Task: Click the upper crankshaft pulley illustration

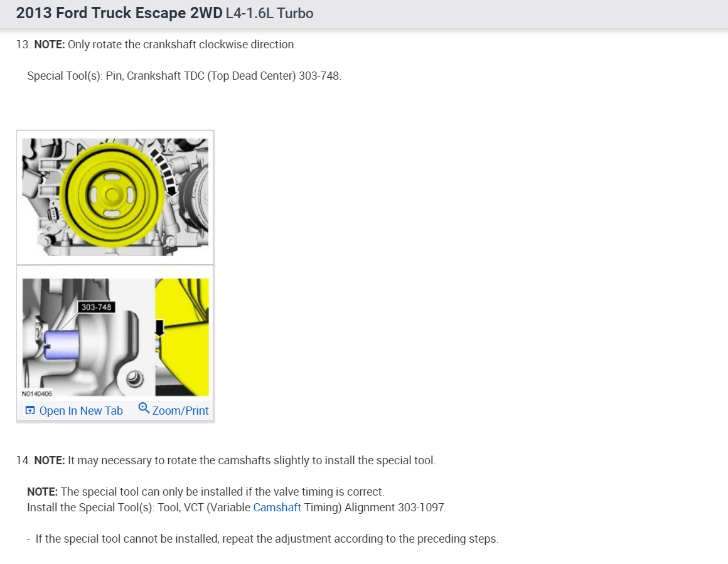Action: click(x=115, y=197)
